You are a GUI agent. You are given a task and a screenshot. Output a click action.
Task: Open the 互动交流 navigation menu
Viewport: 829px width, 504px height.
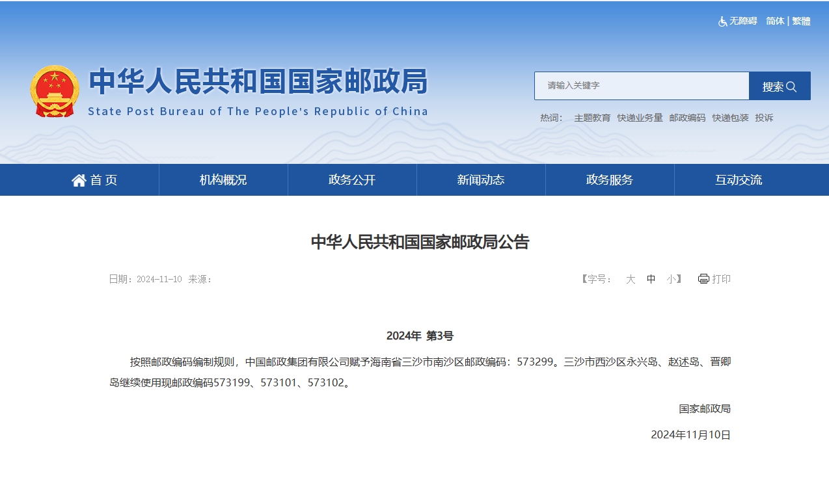[x=739, y=180]
